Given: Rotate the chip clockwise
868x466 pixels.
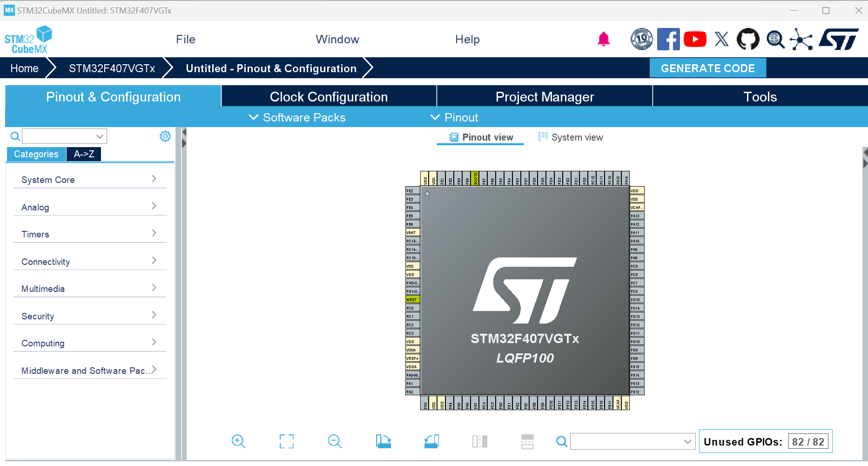Looking at the screenshot, I should [383, 441].
